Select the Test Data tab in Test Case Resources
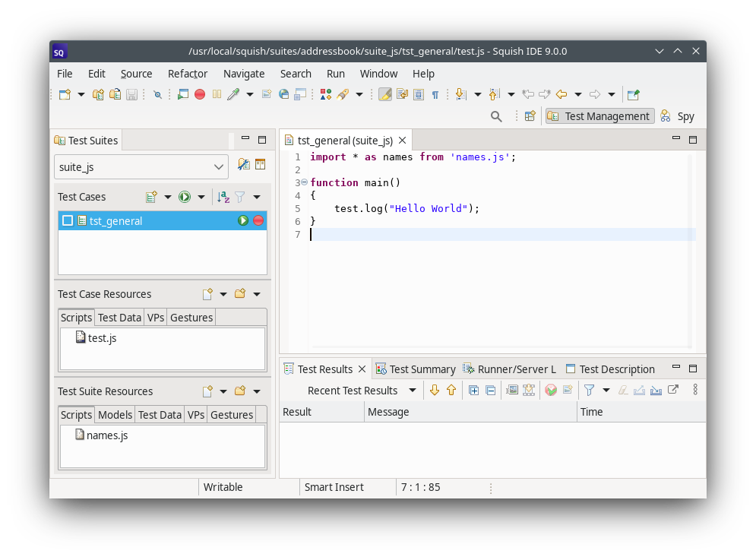The width and height of the screenshot is (756, 557). (119, 318)
